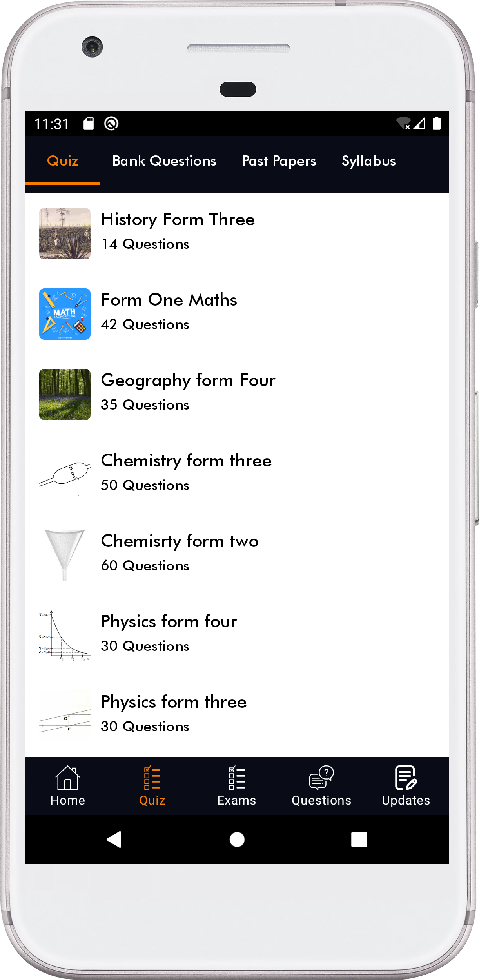Open the Form One Maths quiz title

(169, 300)
